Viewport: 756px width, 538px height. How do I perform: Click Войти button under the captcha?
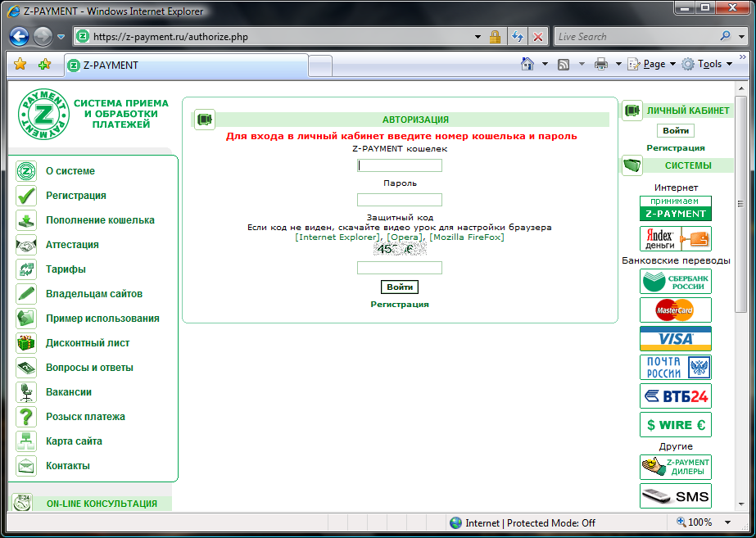point(400,287)
